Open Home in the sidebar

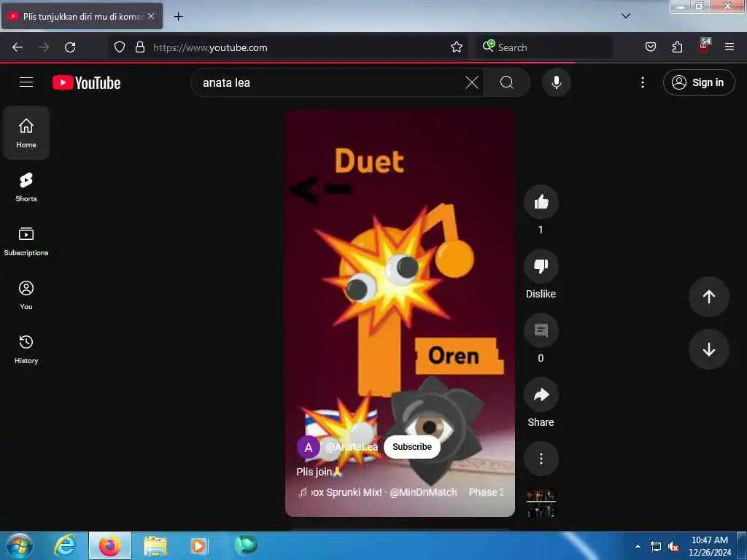pyautogui.click(x=26, y=133)
